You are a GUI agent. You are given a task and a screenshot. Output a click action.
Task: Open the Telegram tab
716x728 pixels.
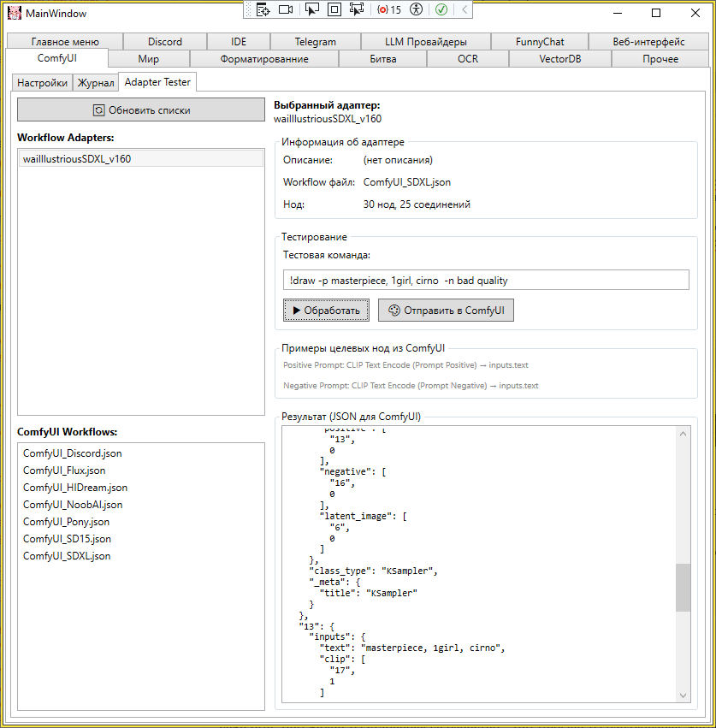point(316,42)
